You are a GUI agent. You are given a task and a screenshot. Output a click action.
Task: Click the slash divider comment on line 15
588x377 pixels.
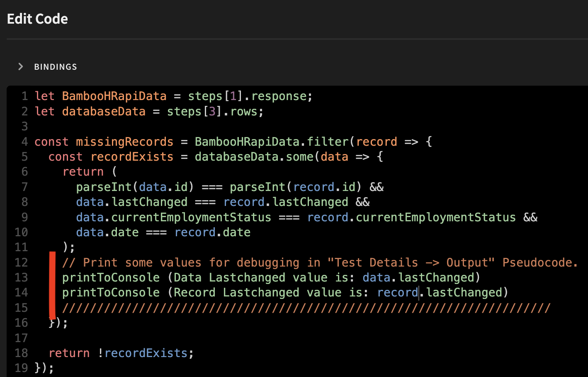tap(290, 307)
